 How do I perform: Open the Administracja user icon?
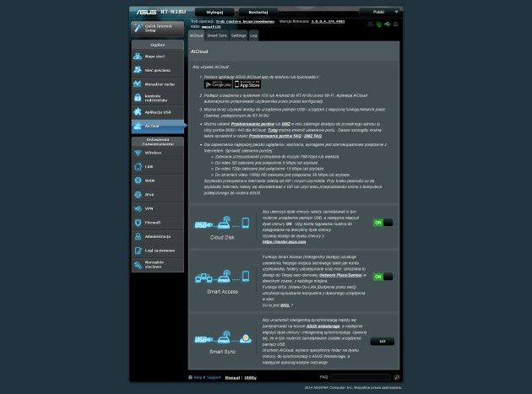[138, 236]
